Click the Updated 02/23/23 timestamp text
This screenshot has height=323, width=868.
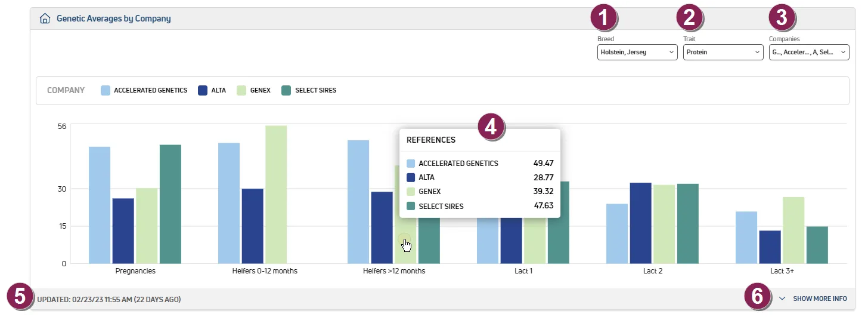[109, 299]
